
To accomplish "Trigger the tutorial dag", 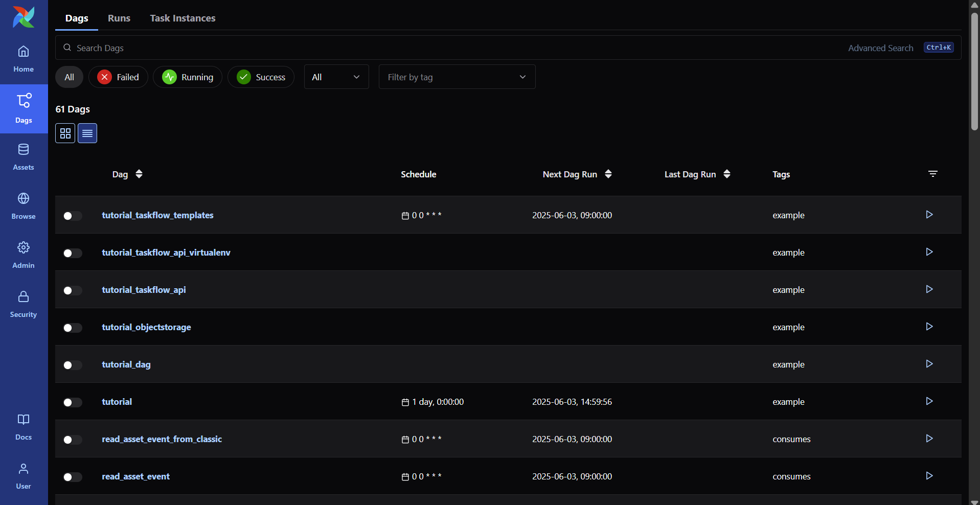I will [x=929, y=401].
